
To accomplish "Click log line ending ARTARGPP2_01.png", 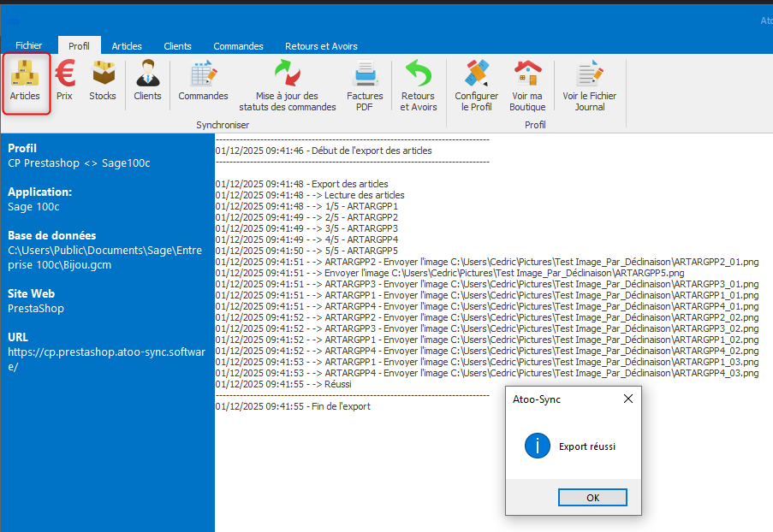I will pos(487,262).
